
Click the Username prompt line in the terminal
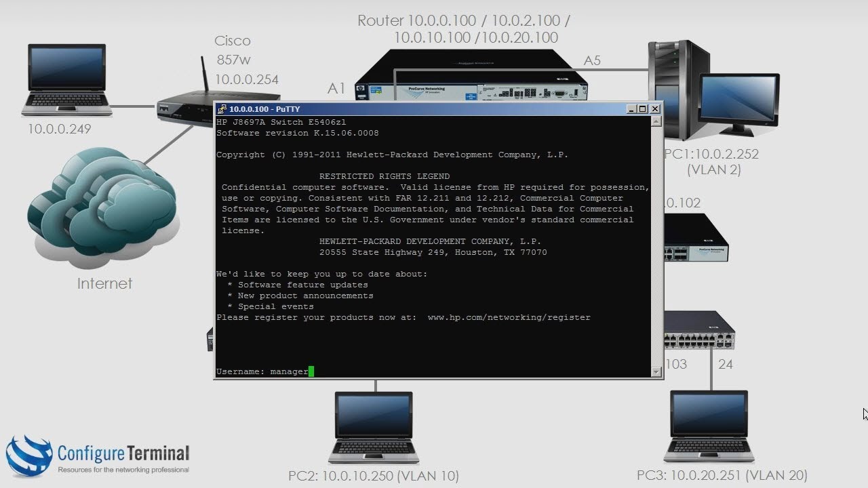(265, 371)
